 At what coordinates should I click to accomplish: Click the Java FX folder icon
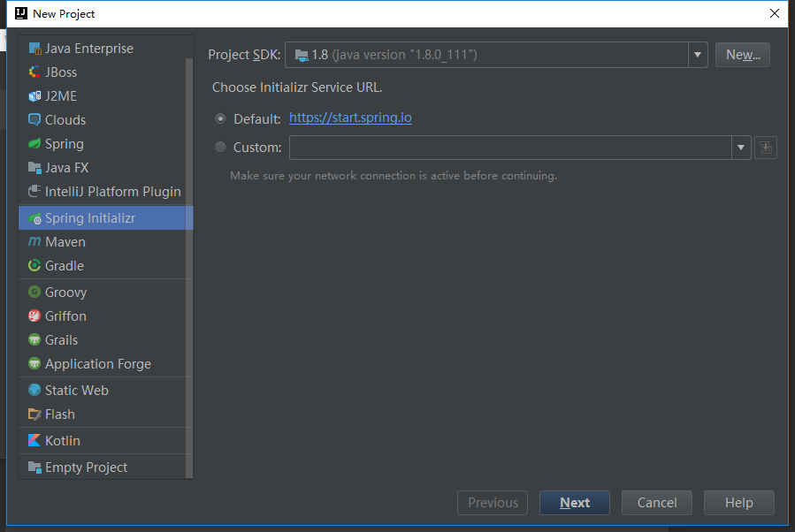point(34,168)
